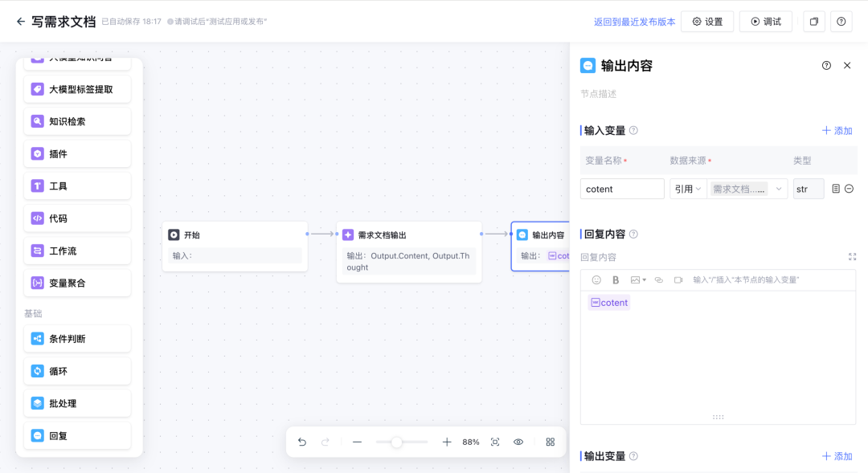Open the 引用 data source dropdown
The width and height of the screenshot is (868, 473).
click(x=688, y=188)
